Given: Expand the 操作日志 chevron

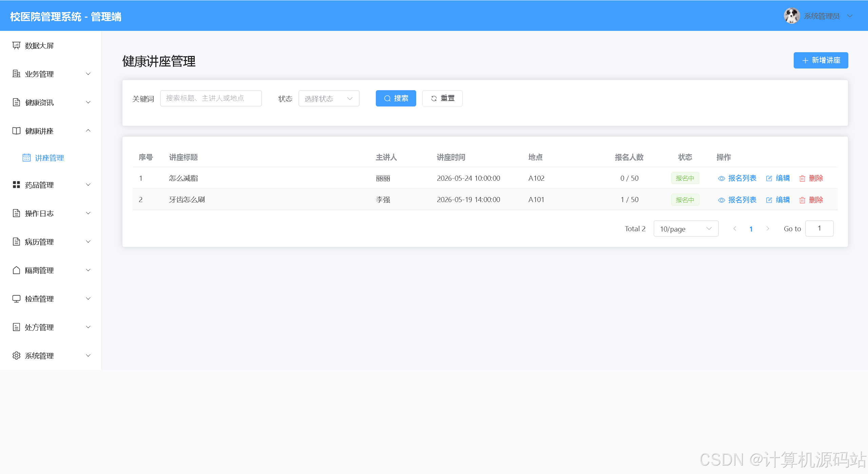Looking at the screenshot, I should 88,213.
